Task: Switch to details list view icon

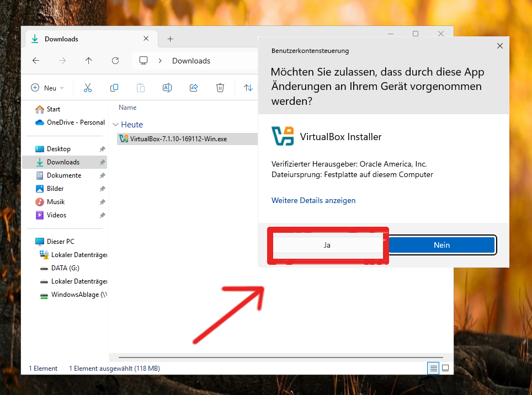Action: pyautogui.click(x=433, y=368)
